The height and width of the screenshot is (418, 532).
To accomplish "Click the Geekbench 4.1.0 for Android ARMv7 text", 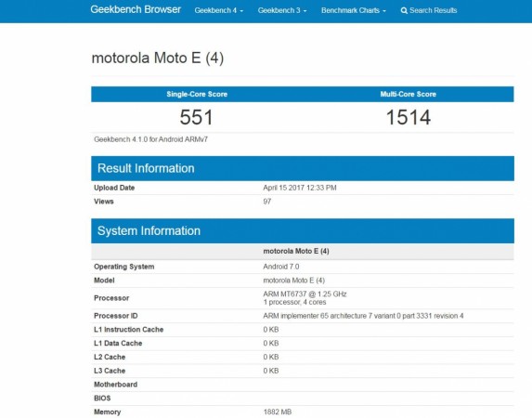I will click(151, 139).
